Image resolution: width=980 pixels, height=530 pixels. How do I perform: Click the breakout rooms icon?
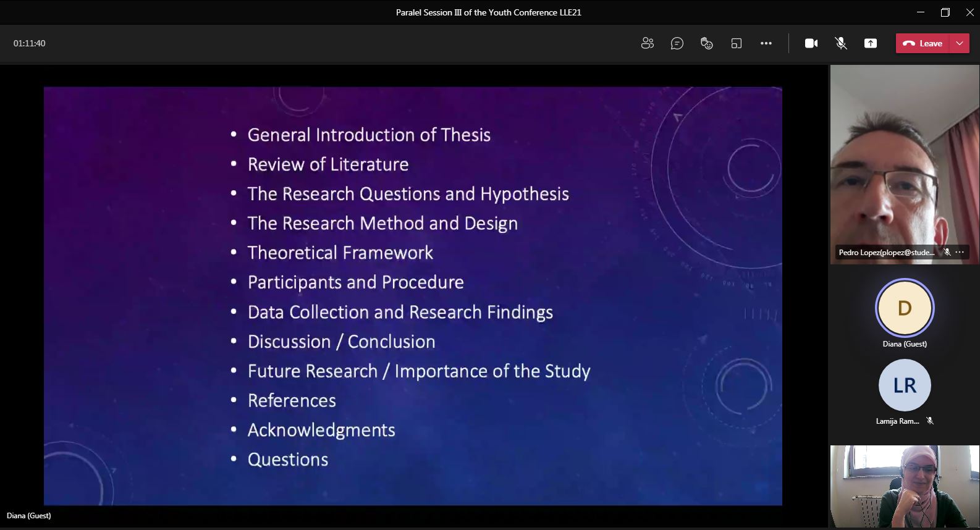click(x=736, y=43)
